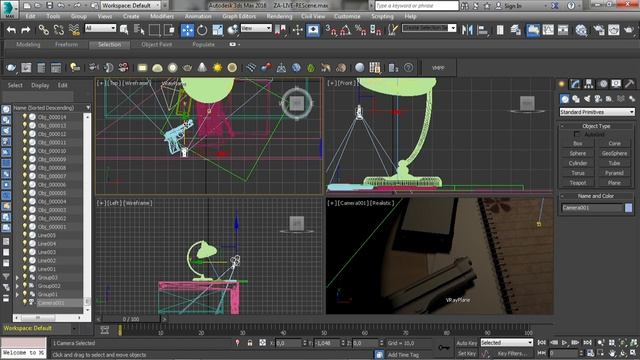Open the selection filter All dropdown
Image resolution: width=640 pixels, height=360 pixels.
[100, 28]
